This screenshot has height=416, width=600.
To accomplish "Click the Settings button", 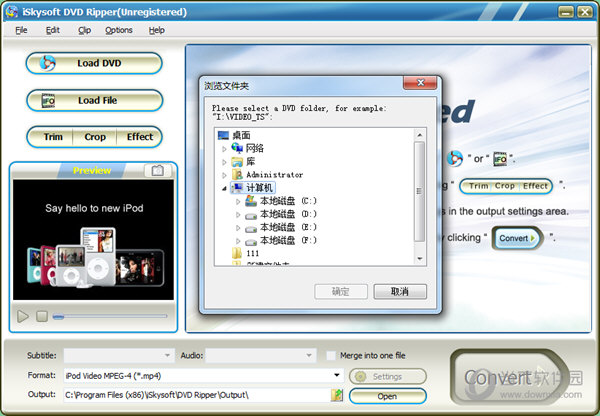I will click(x=388, y=376).
